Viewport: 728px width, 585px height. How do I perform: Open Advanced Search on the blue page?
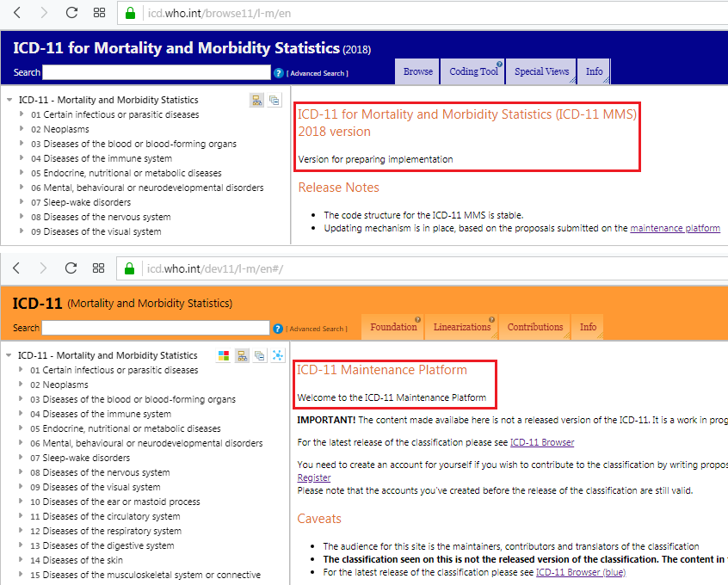click(318, 73)
